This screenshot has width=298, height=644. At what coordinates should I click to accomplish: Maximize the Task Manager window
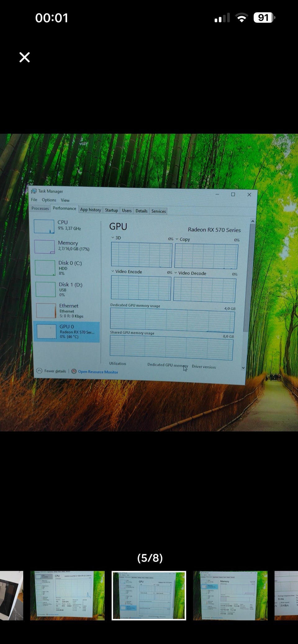(x=233, y=194)
